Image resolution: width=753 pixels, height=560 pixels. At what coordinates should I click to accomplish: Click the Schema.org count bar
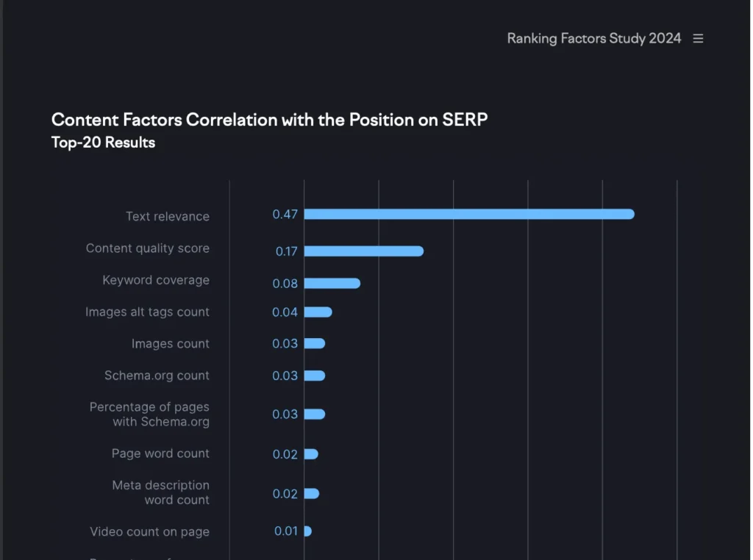(x=314, y=376)
